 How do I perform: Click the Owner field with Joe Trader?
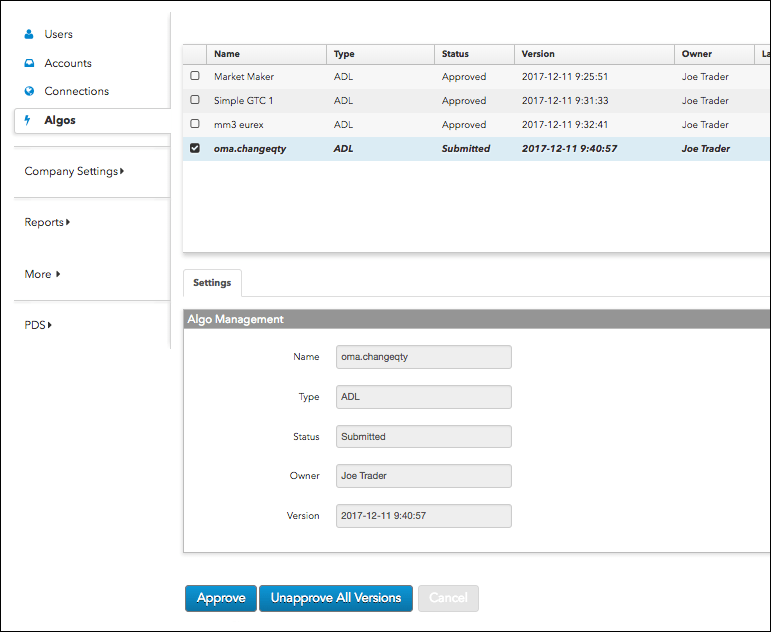423,476
